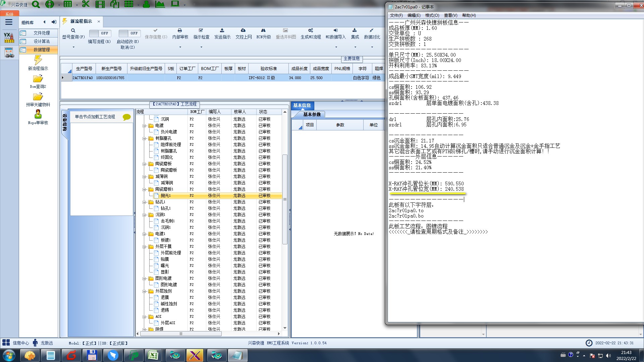The image size is (644, 362).
Task: Click the 生成MI流程 gears icon
Action: click(311, 31)
